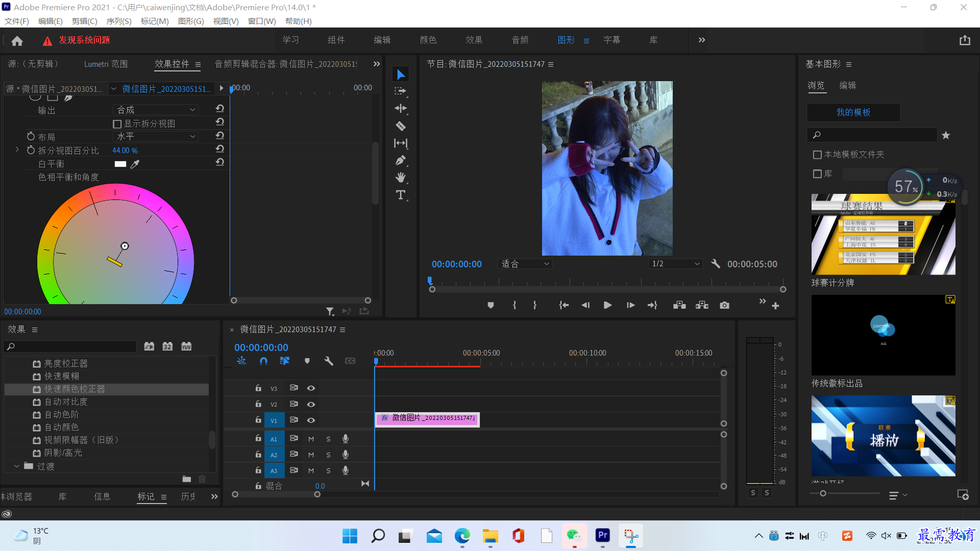Select the Slip tool

401,143
